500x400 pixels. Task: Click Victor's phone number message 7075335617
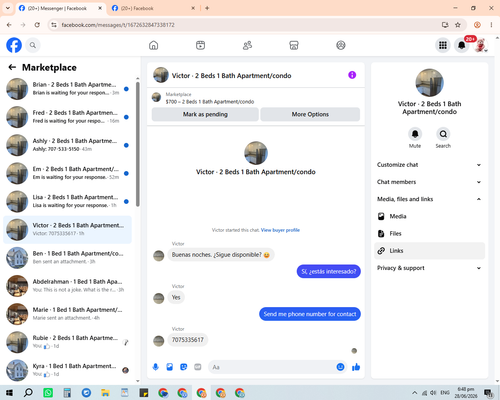click(188, 340)
